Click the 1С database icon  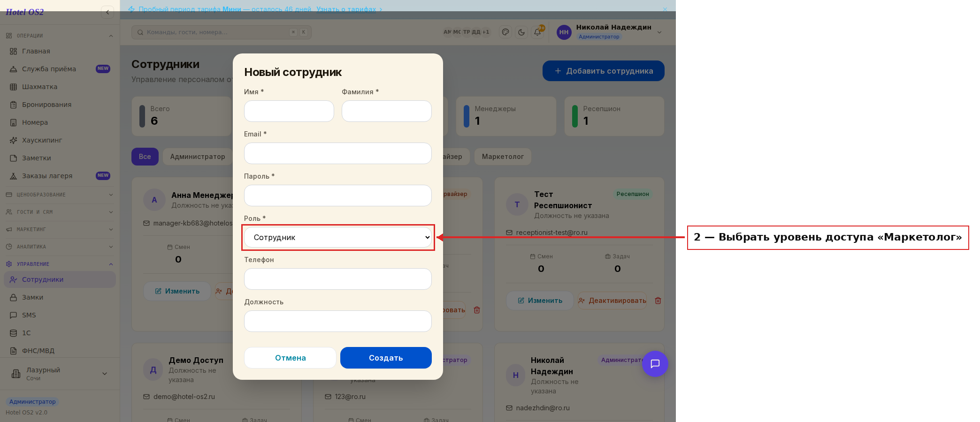tap(14, 333)
